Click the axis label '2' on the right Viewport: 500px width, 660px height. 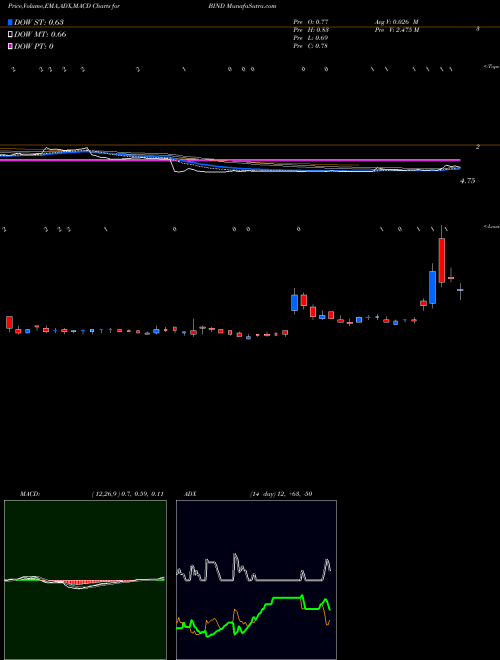[x=478, y=147]
